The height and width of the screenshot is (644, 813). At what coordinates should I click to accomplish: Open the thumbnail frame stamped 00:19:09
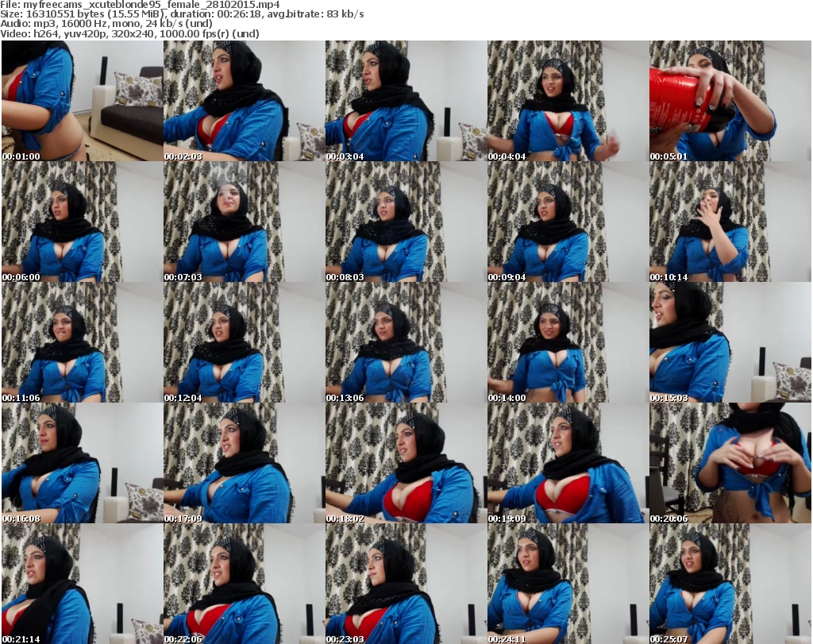tap(568, 463)
